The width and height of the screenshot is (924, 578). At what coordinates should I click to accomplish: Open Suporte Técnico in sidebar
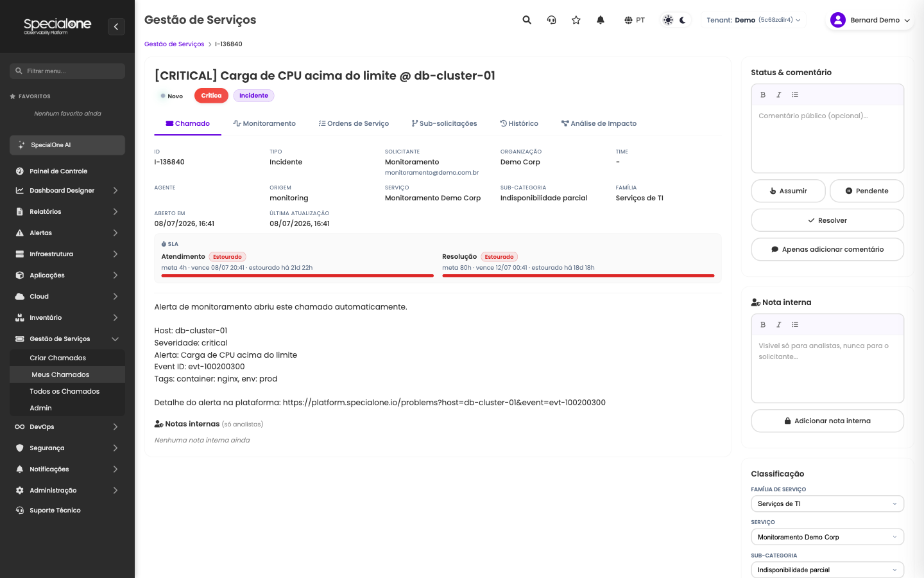point(67,510)
